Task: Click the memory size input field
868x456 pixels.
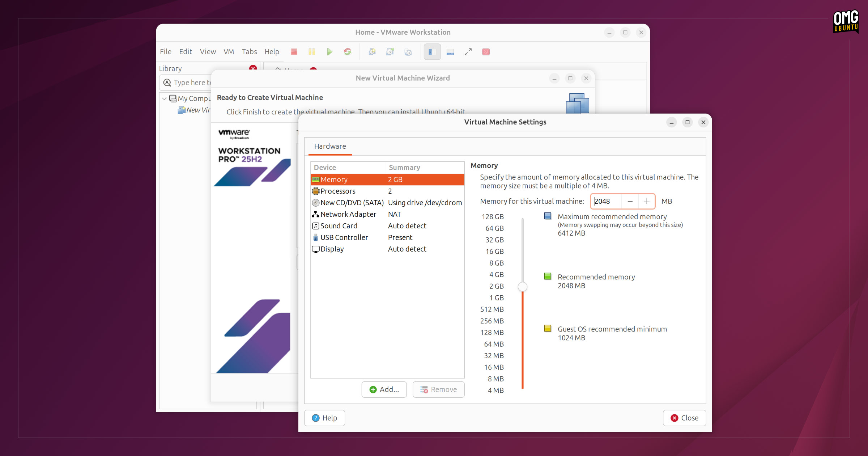Action: click(607, 201)
